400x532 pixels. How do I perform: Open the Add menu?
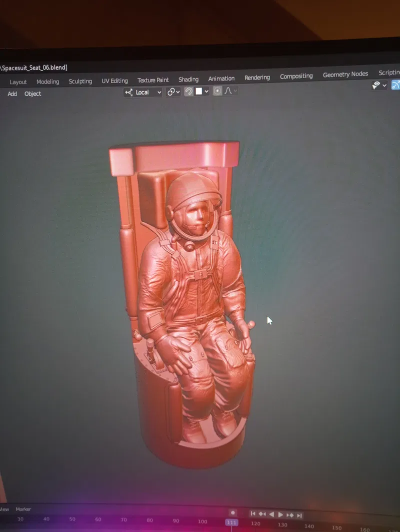12,94
